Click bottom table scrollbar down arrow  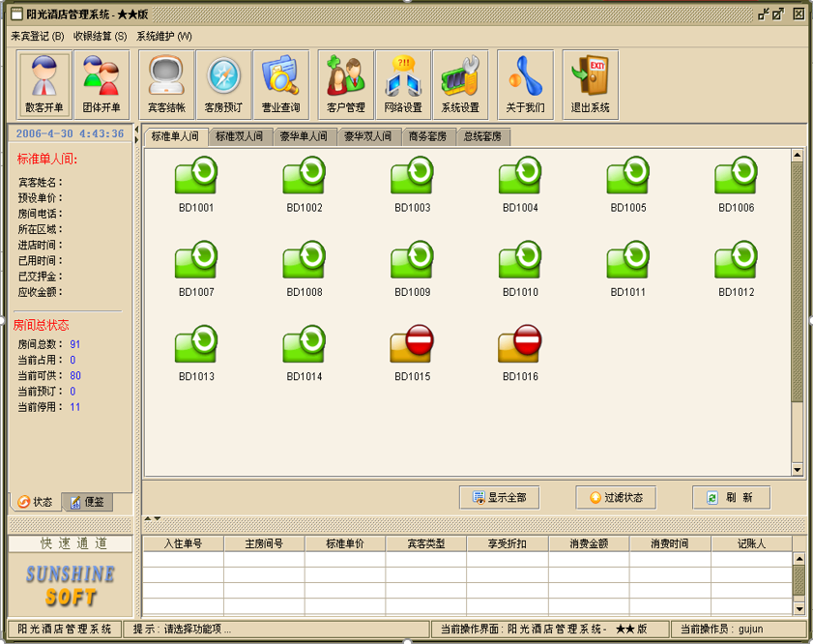tap(799, 609)
